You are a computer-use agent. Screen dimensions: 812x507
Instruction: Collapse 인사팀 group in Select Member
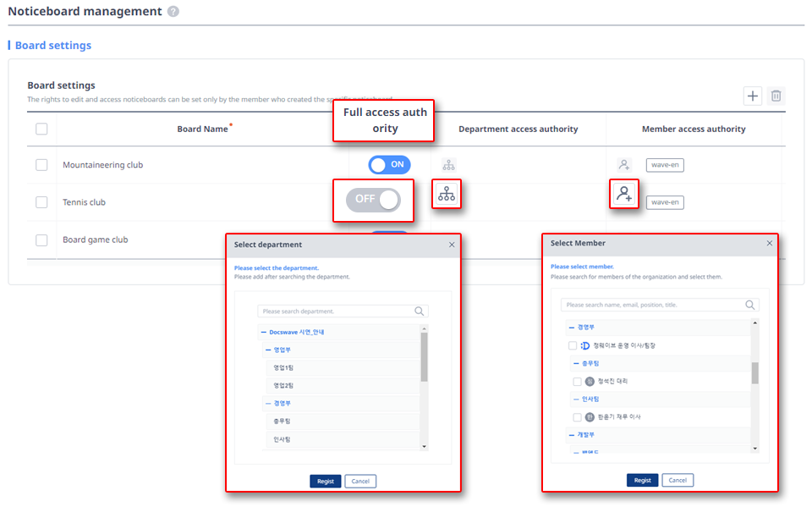[576, 400]
